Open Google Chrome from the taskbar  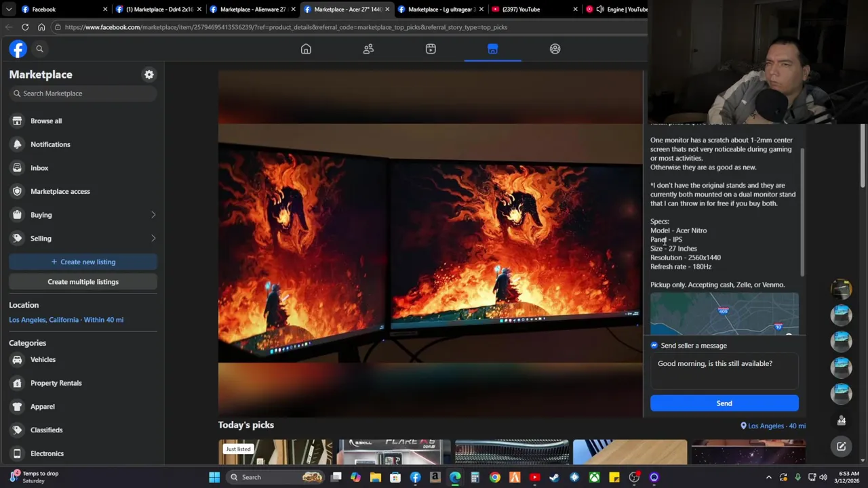(x=495, y=477)
